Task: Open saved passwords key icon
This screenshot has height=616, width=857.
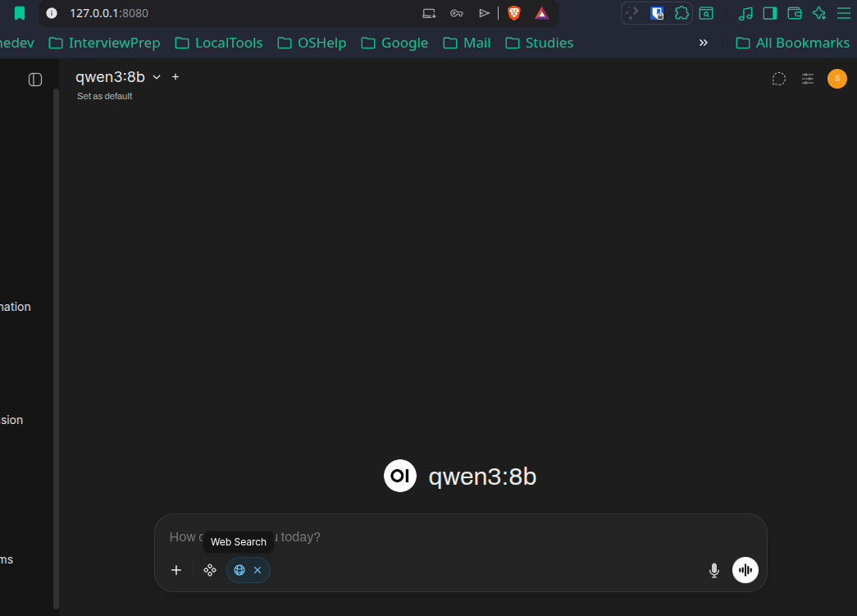Action: [x=457, y=13]
